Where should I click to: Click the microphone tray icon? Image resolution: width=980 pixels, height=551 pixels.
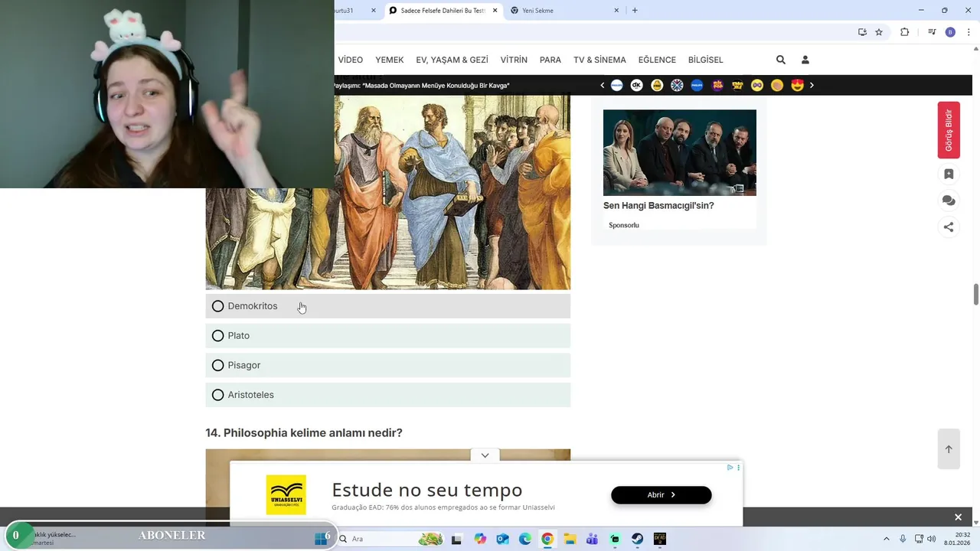pos(903,539)
